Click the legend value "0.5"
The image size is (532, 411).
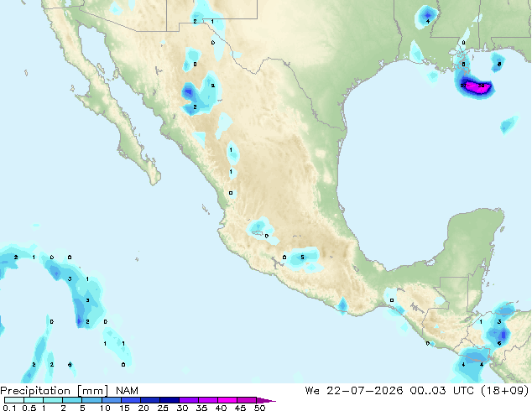[x=29, y=408]
